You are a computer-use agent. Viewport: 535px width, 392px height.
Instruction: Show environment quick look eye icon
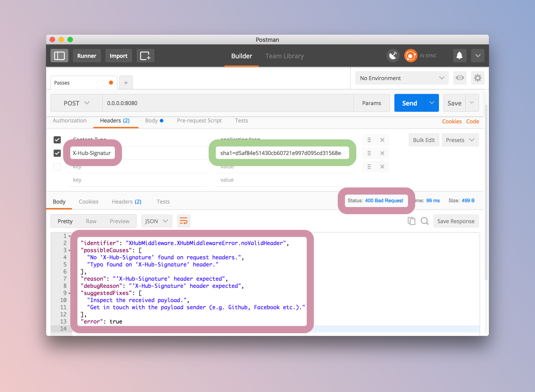click(x=460, y=78)
